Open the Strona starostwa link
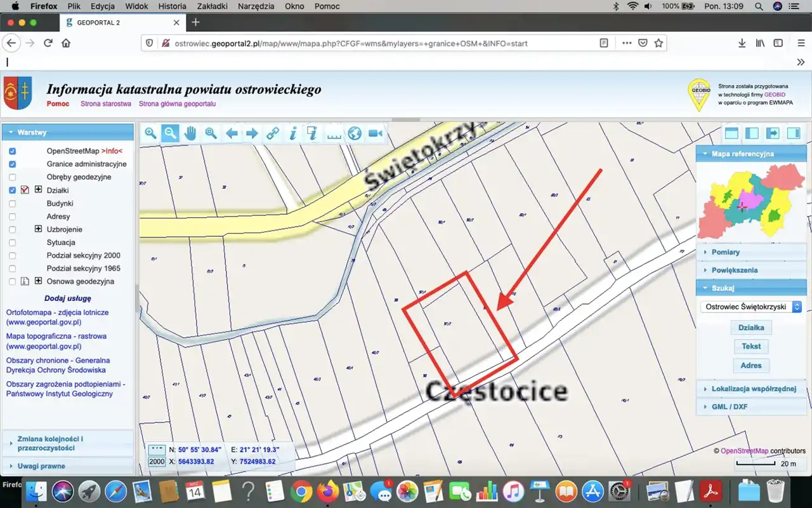Viewport: 812px width, 508px height. [105, 104]
